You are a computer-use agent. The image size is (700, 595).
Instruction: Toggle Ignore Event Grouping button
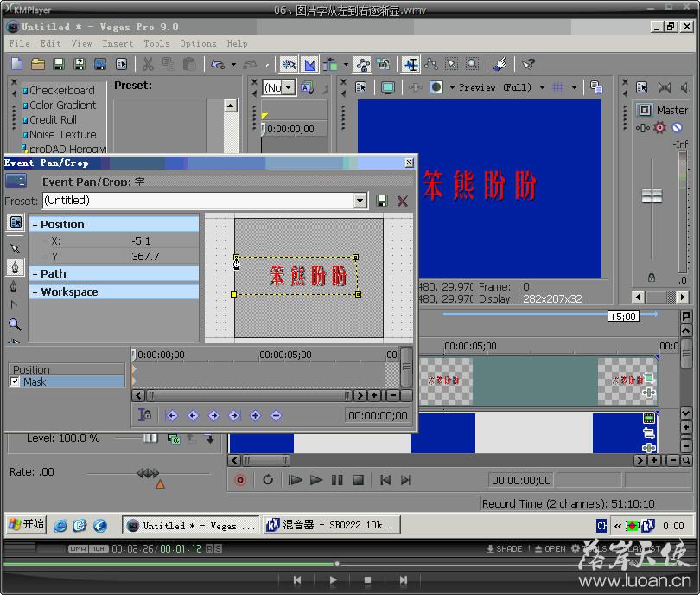[384, 64]
